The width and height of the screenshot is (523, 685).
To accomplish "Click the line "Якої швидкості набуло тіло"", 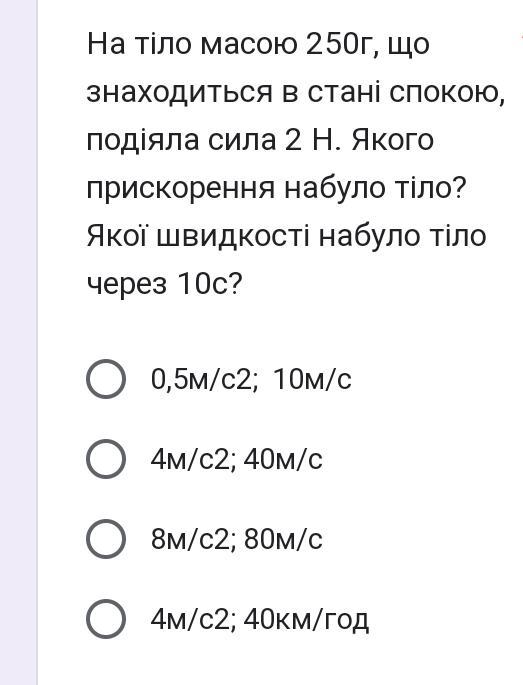I will (286, 236).
